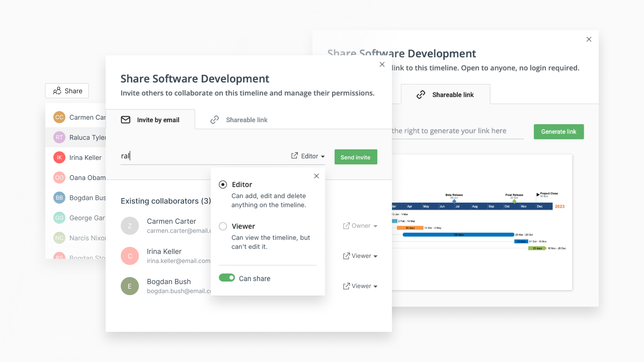
Task: Click Bogdan Bush's green avatar circle
Action: [130, 286]
